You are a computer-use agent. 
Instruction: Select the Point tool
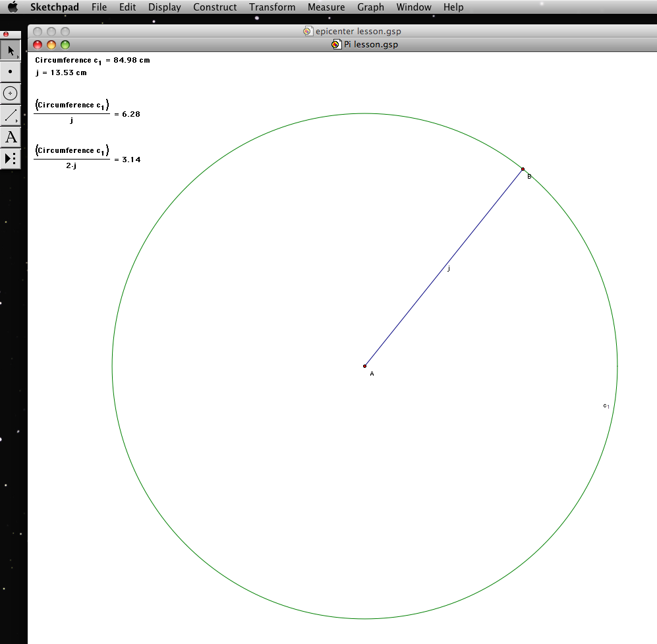[x=11, y=72]
